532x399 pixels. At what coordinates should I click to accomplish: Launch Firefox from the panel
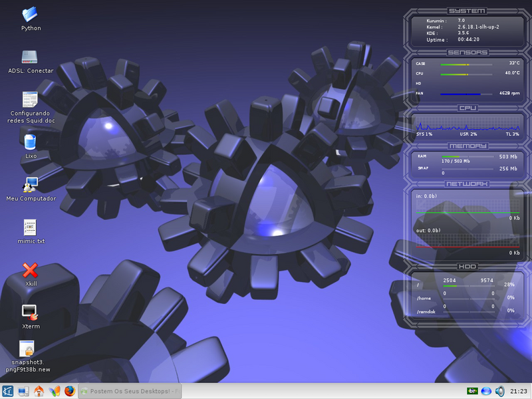pyautogui.click(x=70, y=391)
